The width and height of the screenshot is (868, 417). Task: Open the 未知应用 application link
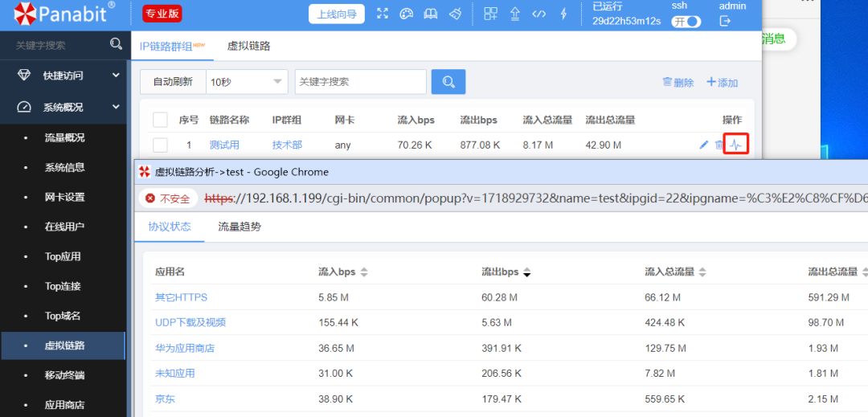(175, 374)
